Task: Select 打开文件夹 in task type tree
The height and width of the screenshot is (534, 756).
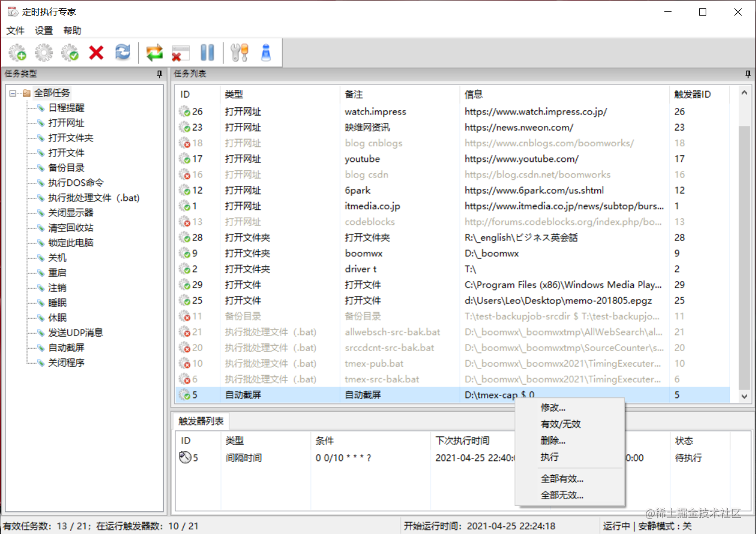Action: pyautogui.click(x=71, y=138)
